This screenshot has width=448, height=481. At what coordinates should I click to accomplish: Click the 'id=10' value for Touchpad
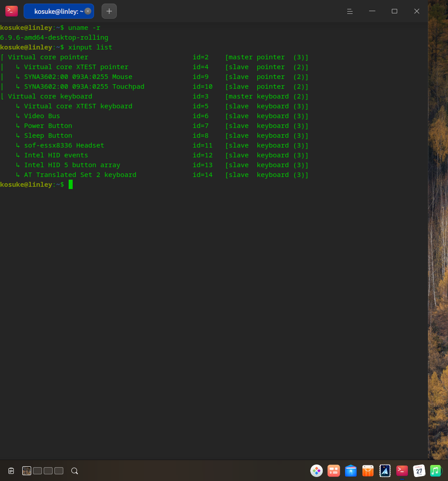[x=202, y=86]
